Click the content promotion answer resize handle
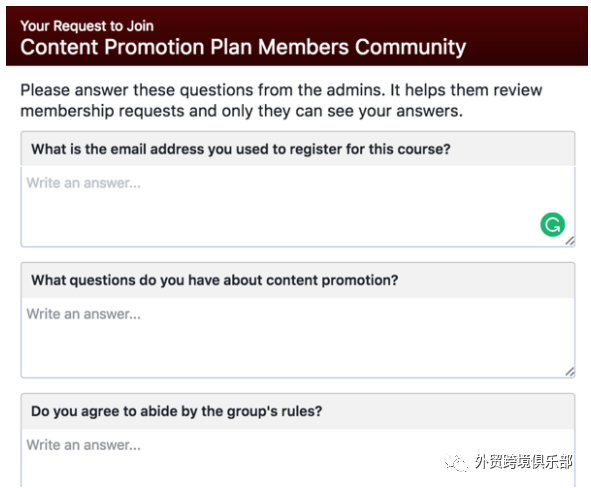Image resolution: width=591 pixels, height=488 pixels. pos(570,372)
